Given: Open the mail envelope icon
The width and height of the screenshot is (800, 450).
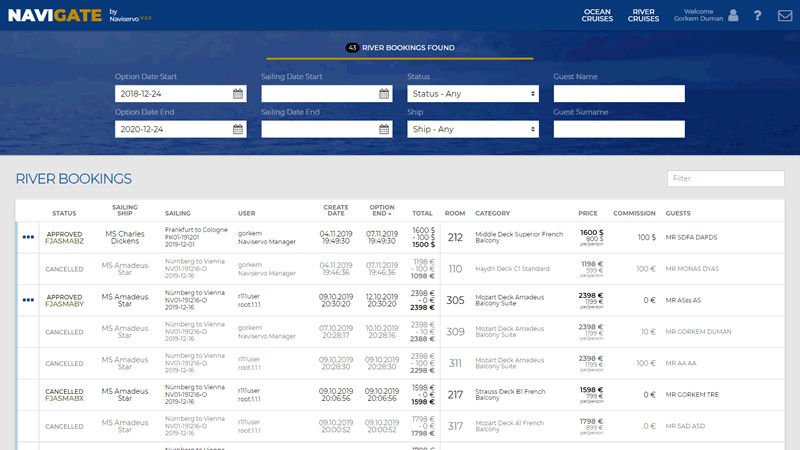Looking at the screenshot, I should (x=785, y=16).
